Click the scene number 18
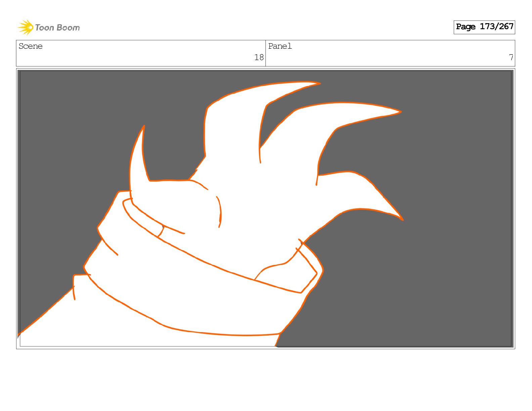532x411 pixels. point(259,57)
